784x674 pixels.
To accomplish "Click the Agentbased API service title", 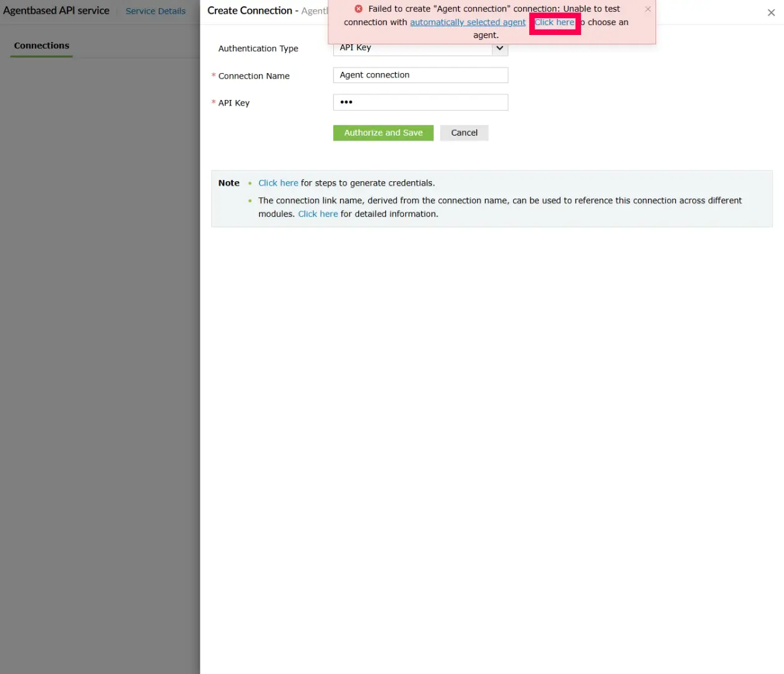I will click(x=56, y=11).
